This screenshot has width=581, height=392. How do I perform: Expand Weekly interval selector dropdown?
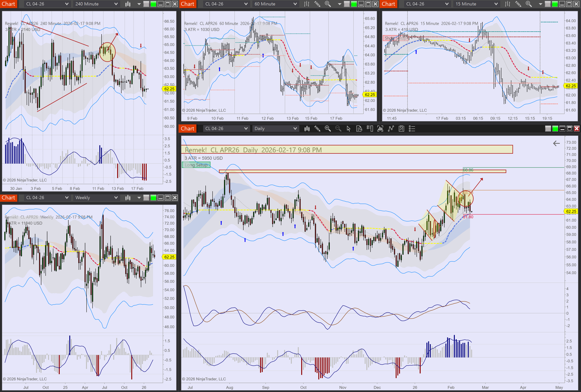(x=116, y=198)
